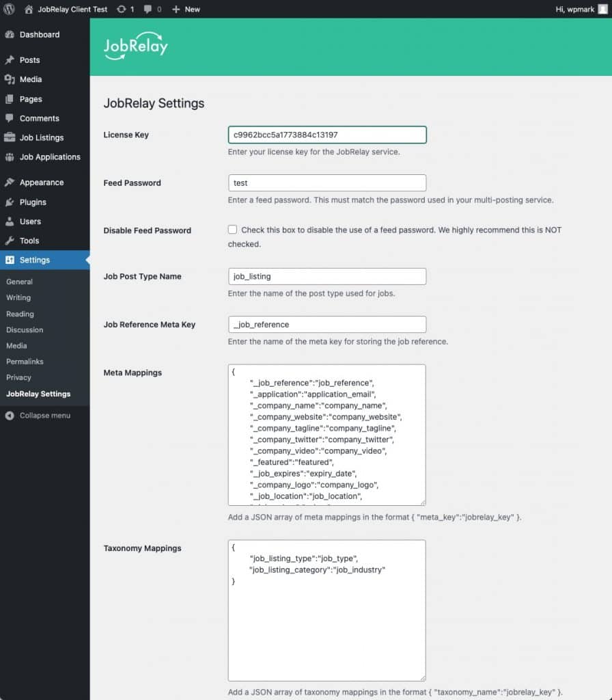
Task: Click the Tools wrench icon
Action: point(10,241)
